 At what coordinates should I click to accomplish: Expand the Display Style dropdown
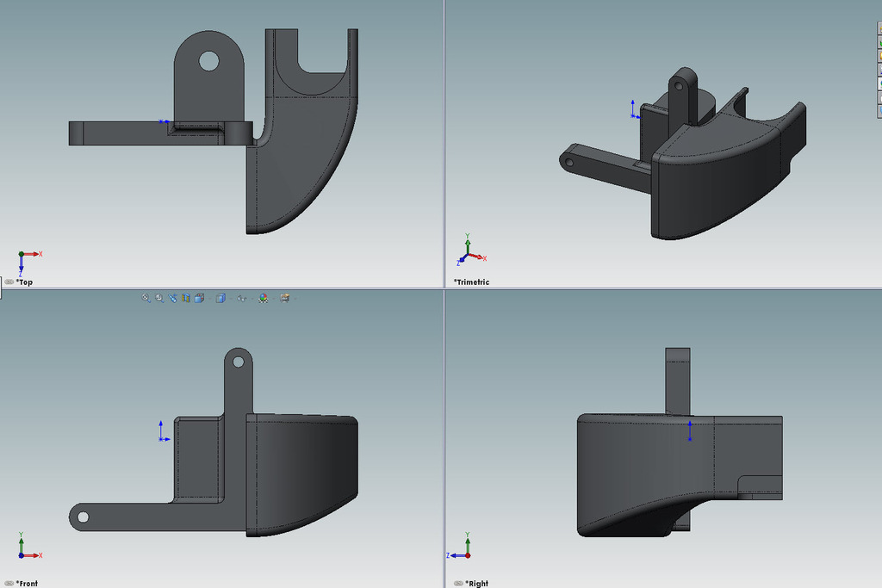point(231,299)
